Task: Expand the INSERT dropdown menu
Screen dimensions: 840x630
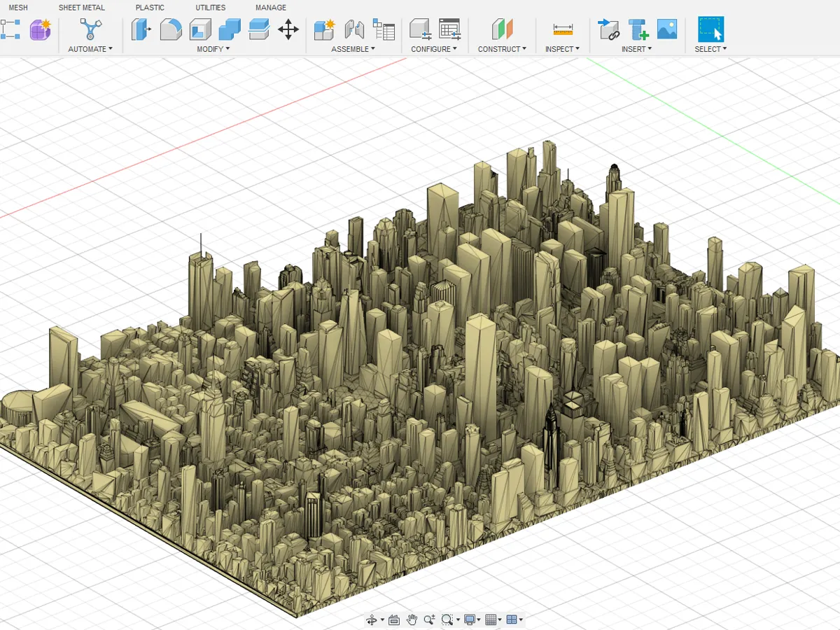Action: pyautogui.click(x=636, y=49)
